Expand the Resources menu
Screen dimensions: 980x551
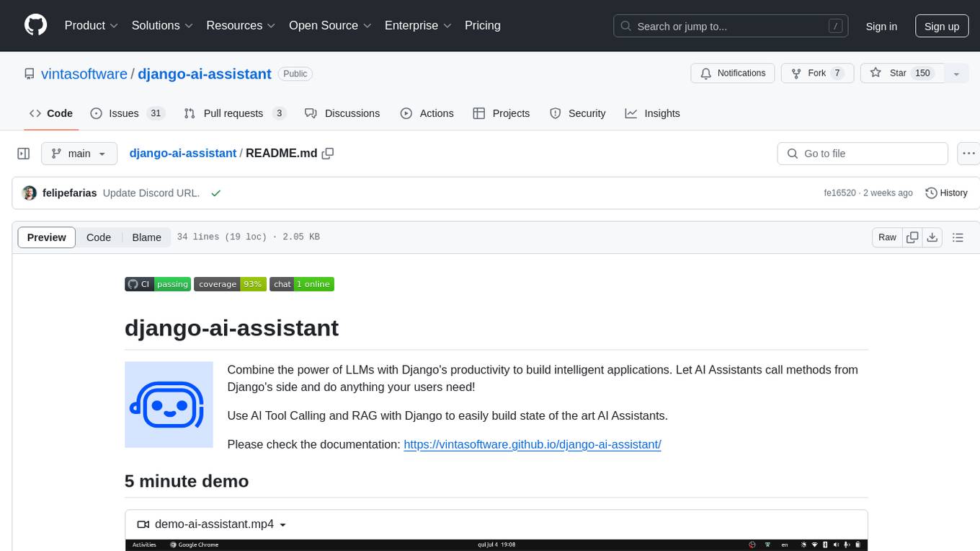click(x=241, y=25)
